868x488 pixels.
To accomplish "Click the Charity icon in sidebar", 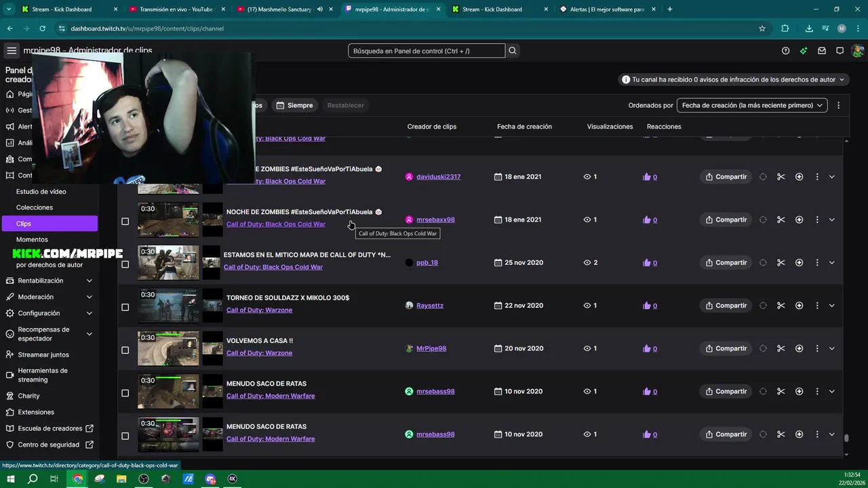I will pos(9,396).
